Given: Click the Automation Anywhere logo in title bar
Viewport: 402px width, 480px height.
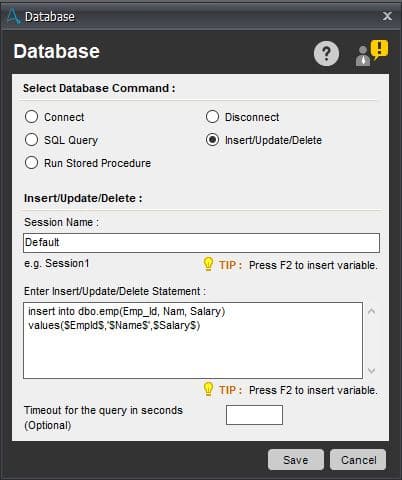Looking at the screenshot, I should 14,16.
